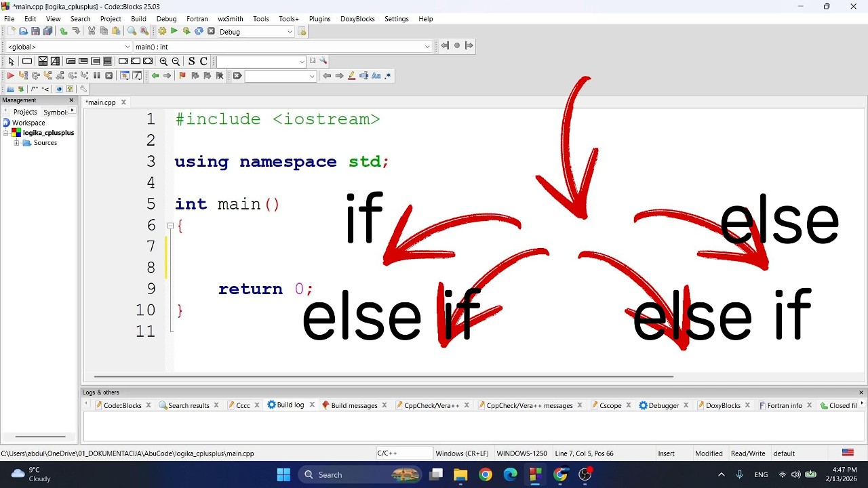Viewport: 868px width, 488px height.
Task: Show hidden system tray icons chevron
Action: 721,474
